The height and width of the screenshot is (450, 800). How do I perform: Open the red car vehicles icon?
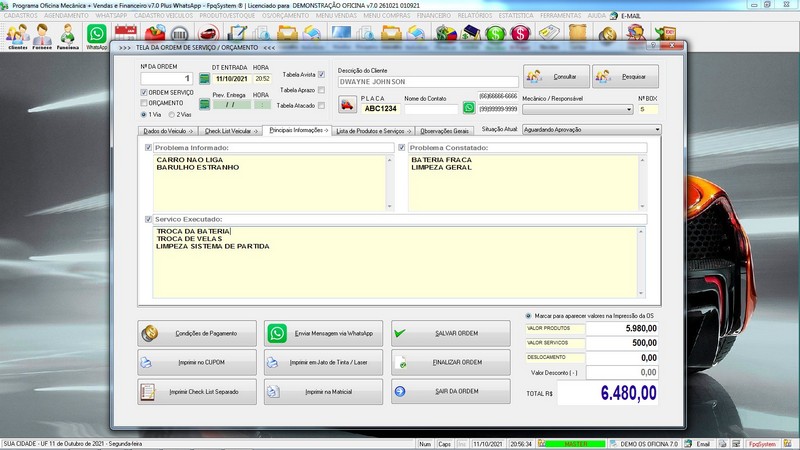click(208, 33)
